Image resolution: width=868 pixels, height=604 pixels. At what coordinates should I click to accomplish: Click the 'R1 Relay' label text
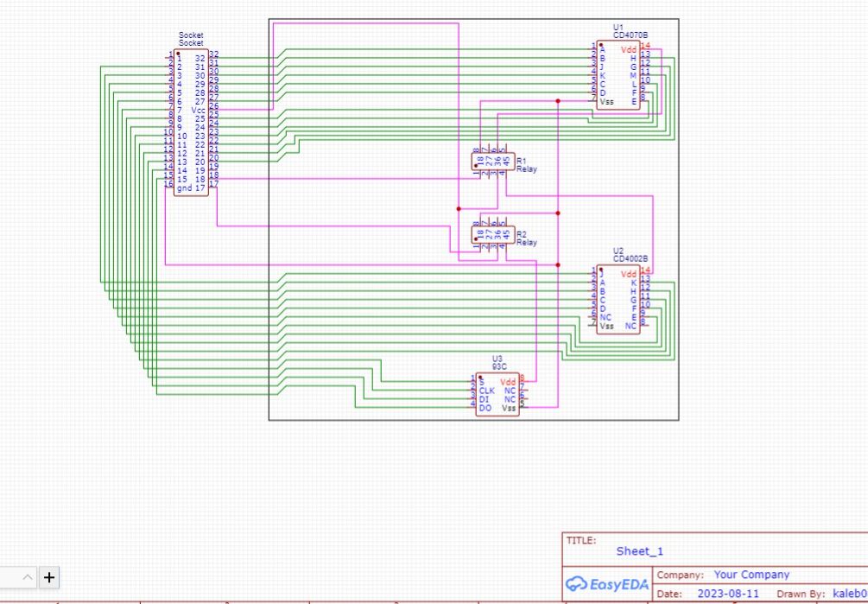[526, 165]
